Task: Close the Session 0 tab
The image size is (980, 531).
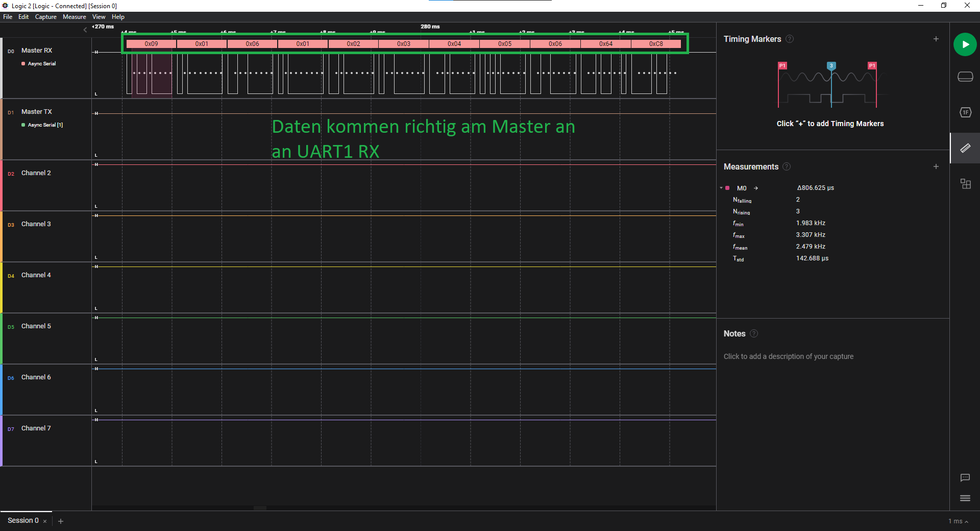Action: tap(45, 521)
